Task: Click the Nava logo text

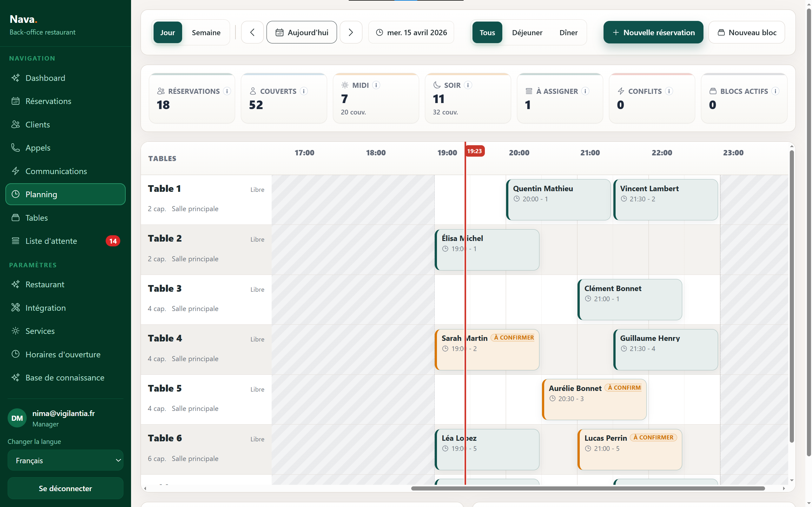Action: tap(23, 19)
